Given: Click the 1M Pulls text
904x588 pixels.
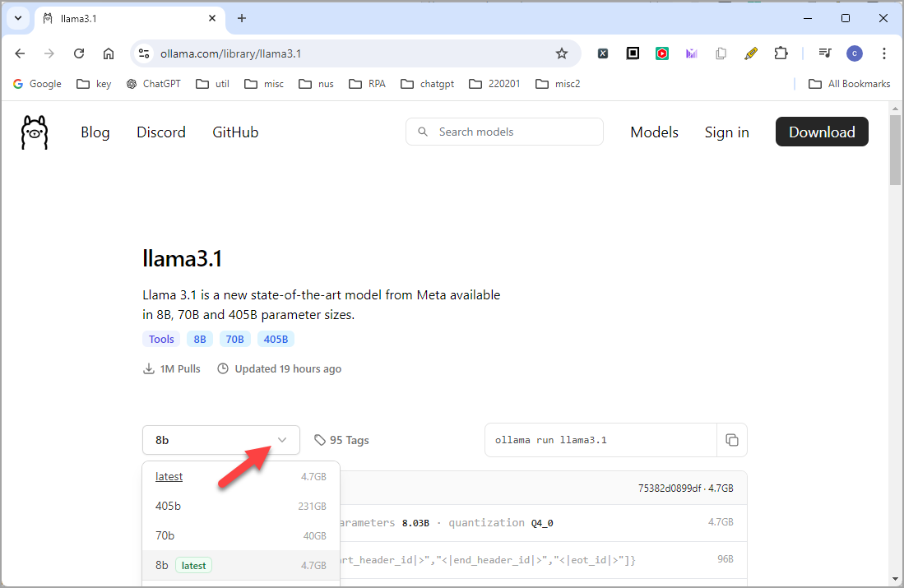Looking at the screenshot, I should [172, 369].
